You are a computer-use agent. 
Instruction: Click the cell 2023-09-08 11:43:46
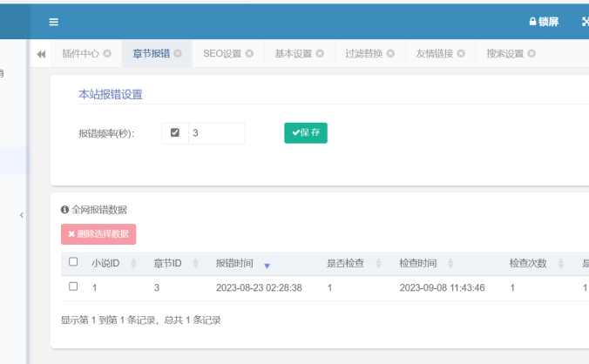click(x=442, y=288)
